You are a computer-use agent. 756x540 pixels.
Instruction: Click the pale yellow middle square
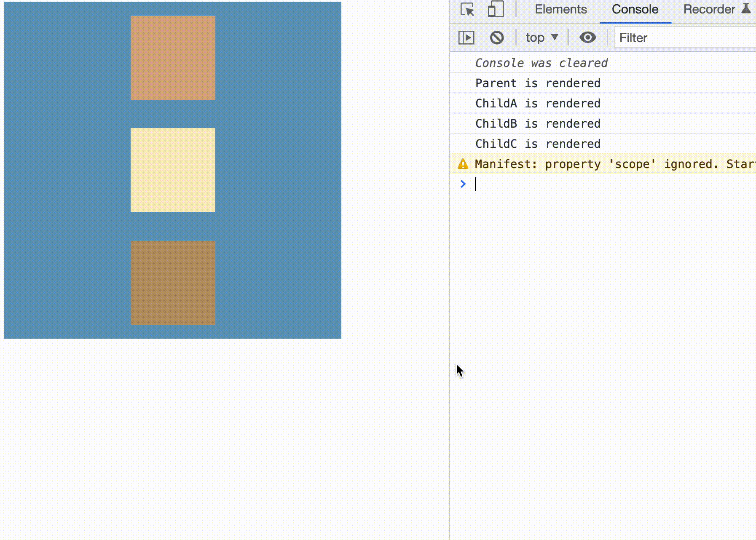coord(173,170)
